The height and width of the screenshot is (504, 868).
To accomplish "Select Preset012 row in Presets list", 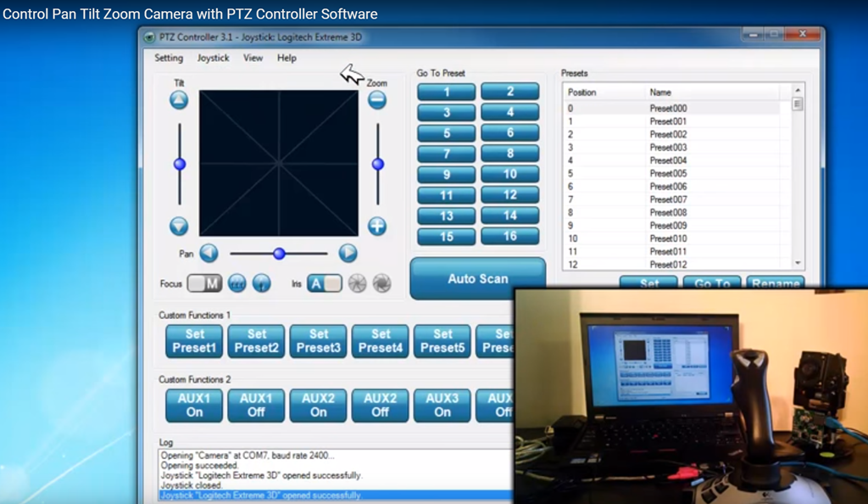I will tap(672, 265).
